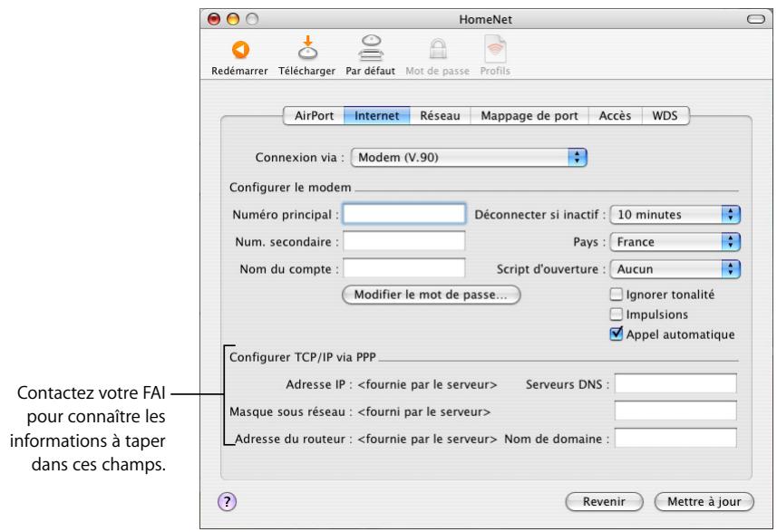Viewport: 777px width, 532px height.
Task: Click the Modifier le mot de passe button
Action: [432, 295]
